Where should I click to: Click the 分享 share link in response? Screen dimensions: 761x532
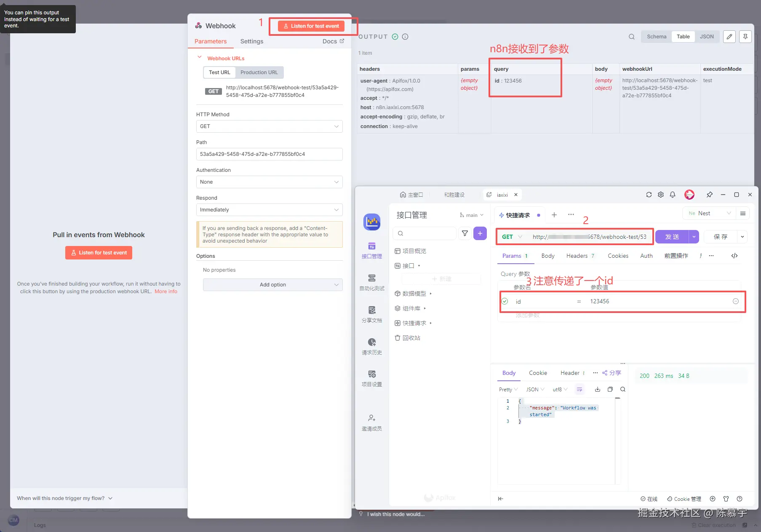coord(611,373)
